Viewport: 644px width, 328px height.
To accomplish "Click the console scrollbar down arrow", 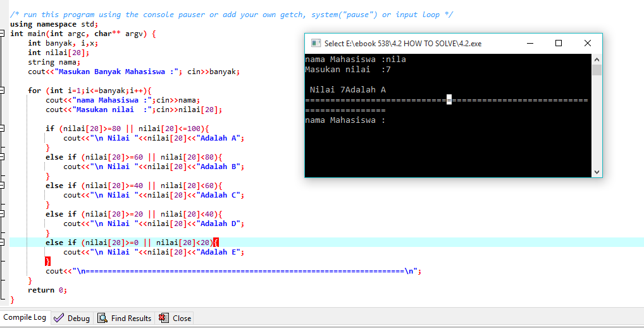I will point(597,172).
